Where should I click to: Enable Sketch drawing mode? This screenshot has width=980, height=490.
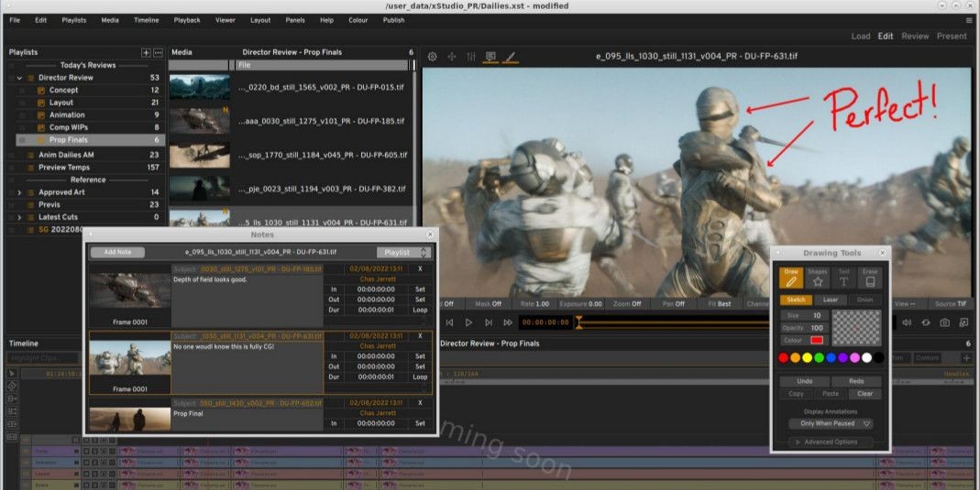pos(796,299)
